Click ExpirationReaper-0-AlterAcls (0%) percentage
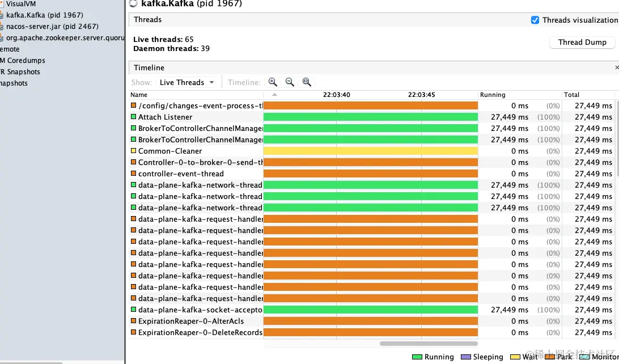This screenshot has height=364, width=619. 553,321
